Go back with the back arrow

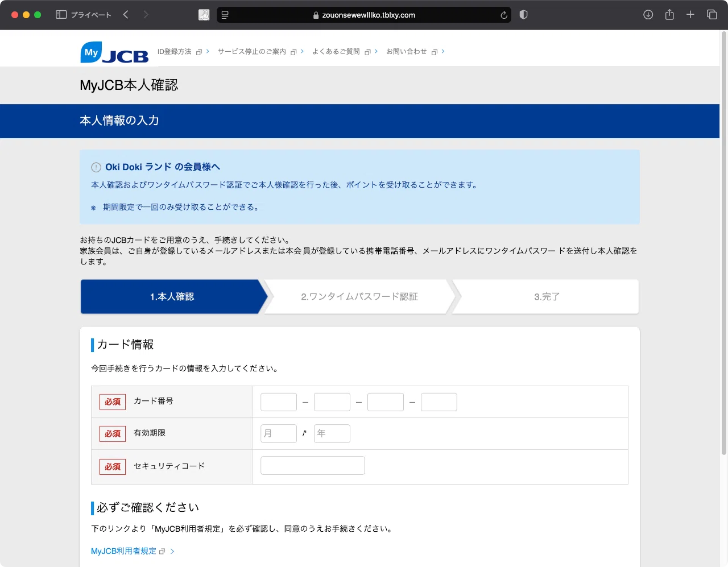tap(126, 15)
